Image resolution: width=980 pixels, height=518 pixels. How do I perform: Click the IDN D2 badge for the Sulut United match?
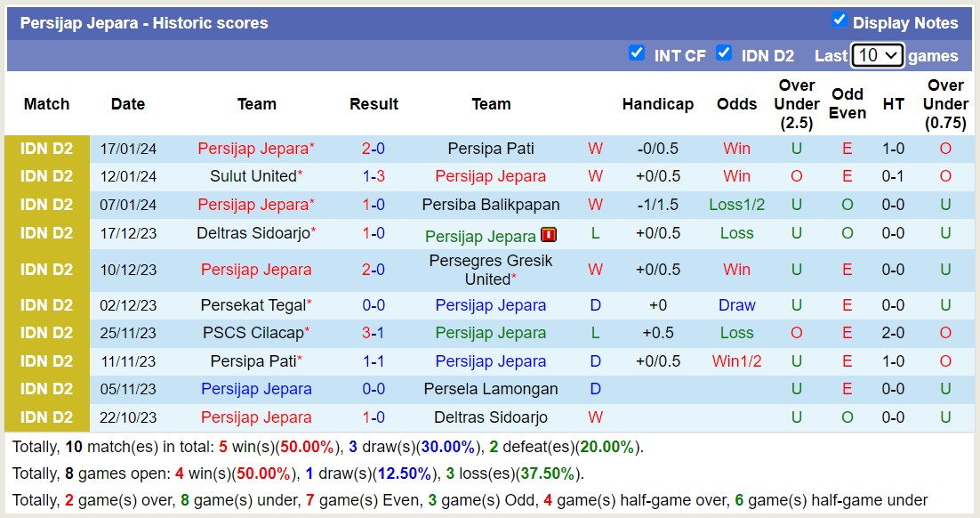pyautogui.click(x=46, y=176)
